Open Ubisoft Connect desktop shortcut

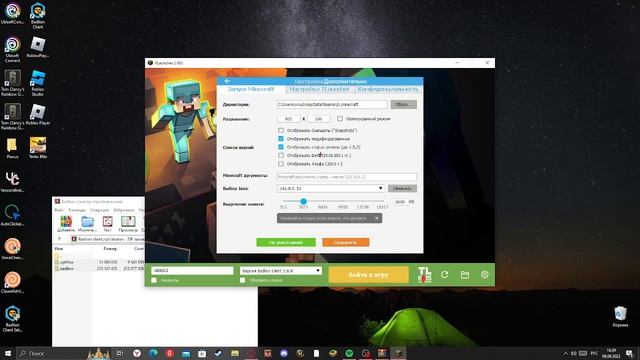[12, 49]
